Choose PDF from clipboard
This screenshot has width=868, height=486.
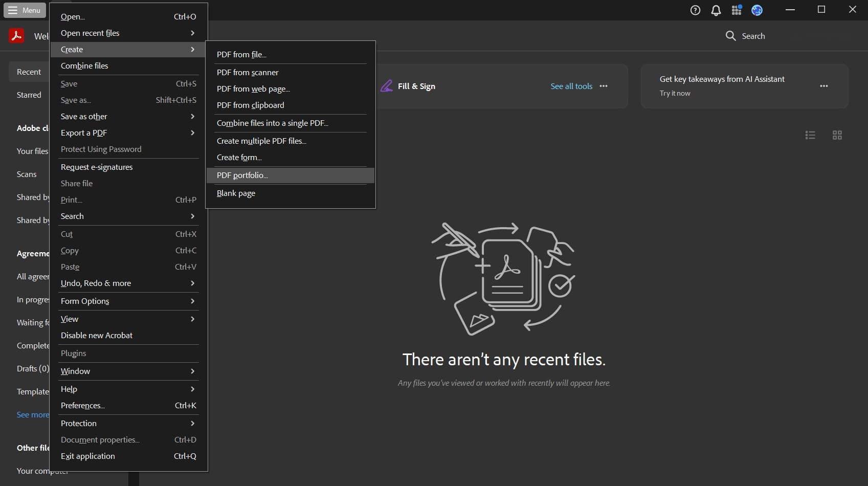291,105
